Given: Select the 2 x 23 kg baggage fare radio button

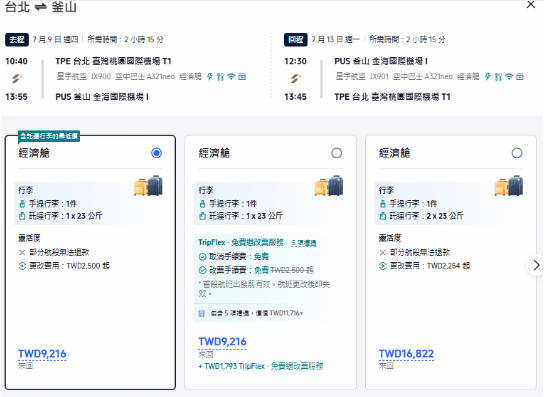Looking at the screenshot, I should [517, 153].
